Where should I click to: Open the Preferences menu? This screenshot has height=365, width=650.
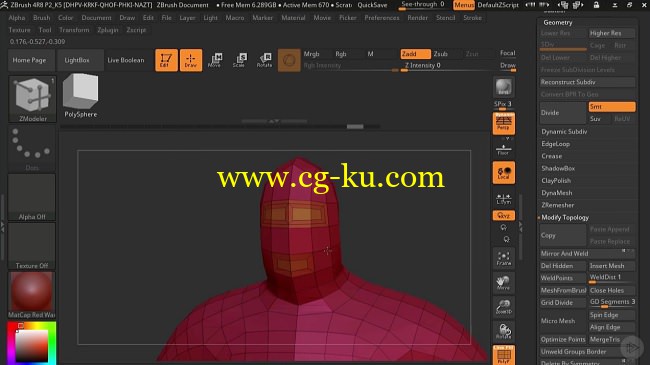click(382, 18)
